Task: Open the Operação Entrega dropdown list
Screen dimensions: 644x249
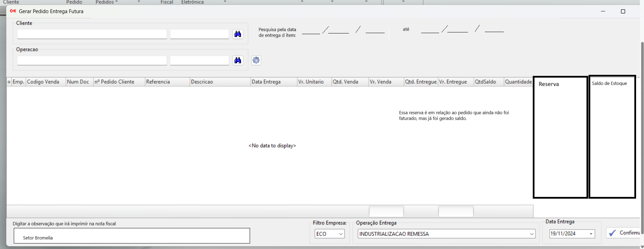Action: click(x=531, y=234)
